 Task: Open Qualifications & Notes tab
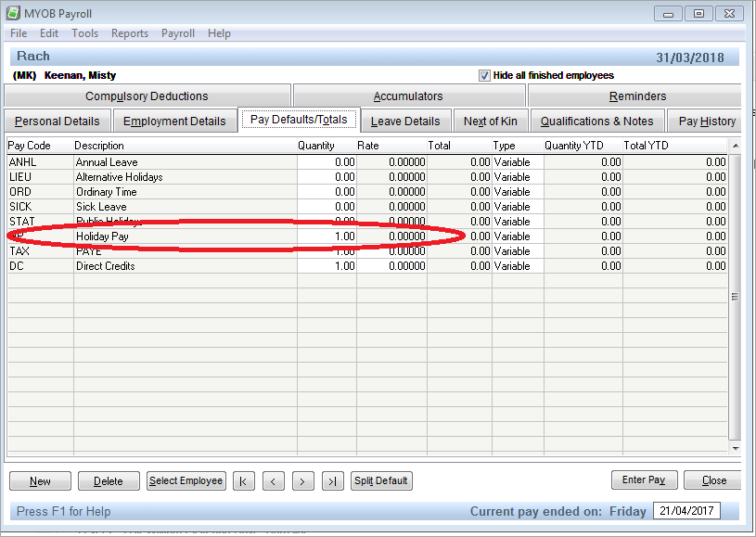tap(596, 121)
